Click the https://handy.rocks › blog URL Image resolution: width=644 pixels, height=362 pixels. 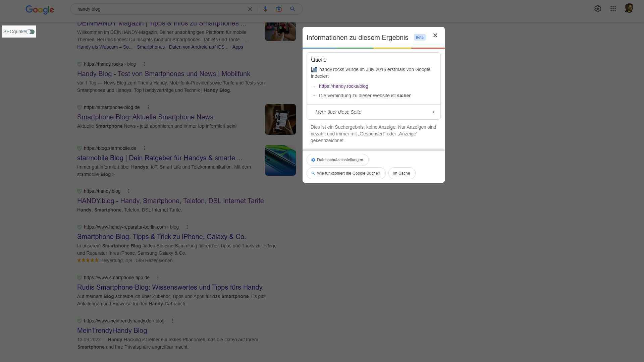[x=110, y=64]
